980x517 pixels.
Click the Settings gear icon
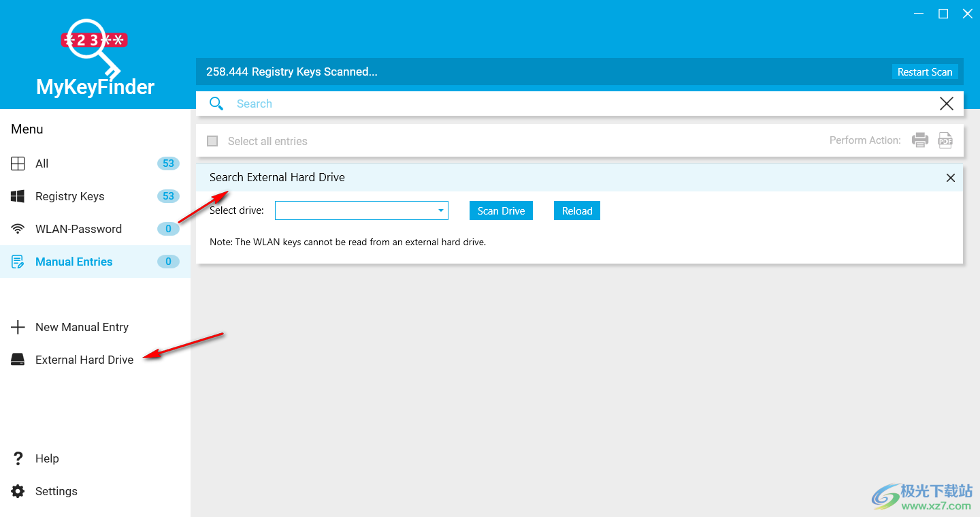click(18, 491)
